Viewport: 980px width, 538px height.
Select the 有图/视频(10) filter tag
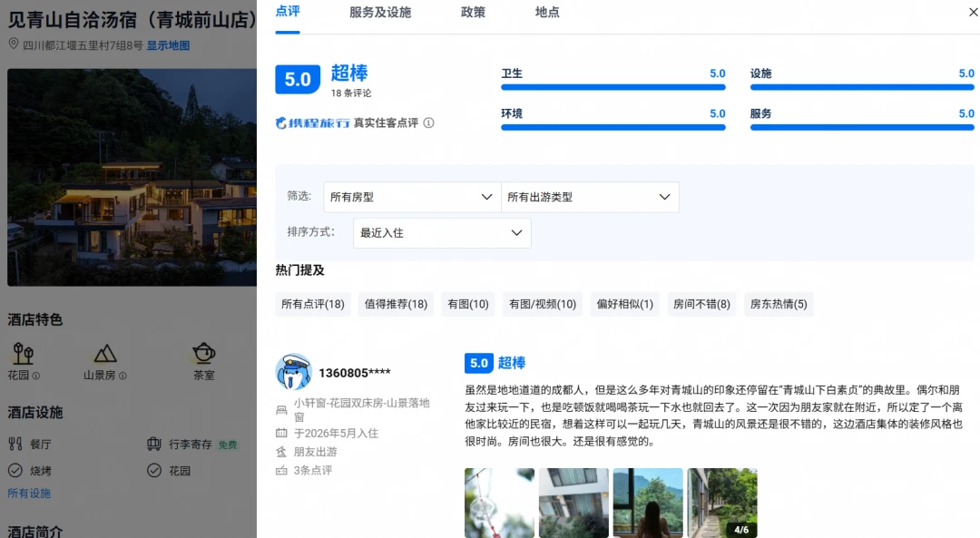pos(543,304)
